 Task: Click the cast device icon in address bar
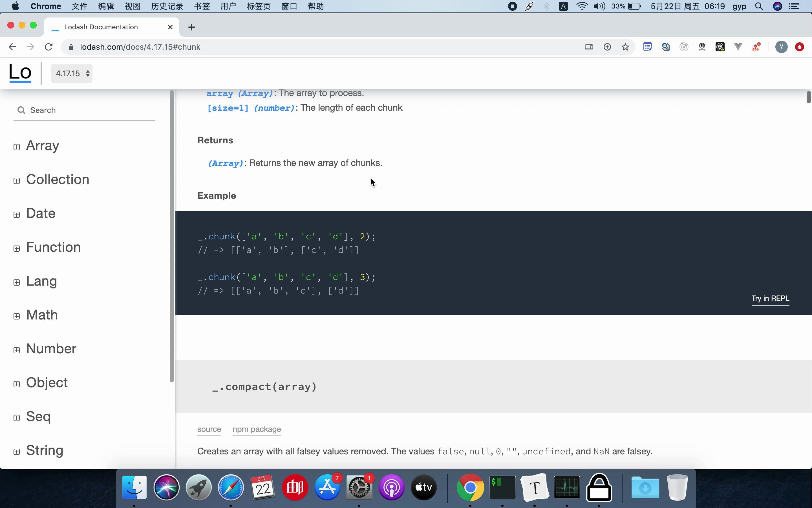(x=589, y=47)
